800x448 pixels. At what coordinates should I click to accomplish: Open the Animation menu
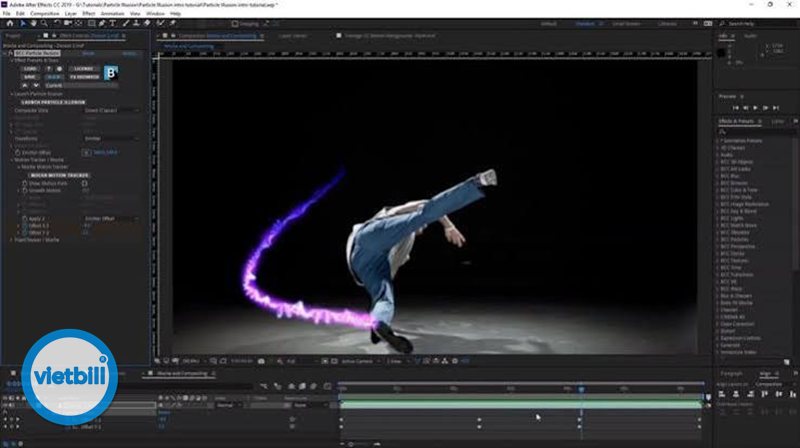[112, 14]
